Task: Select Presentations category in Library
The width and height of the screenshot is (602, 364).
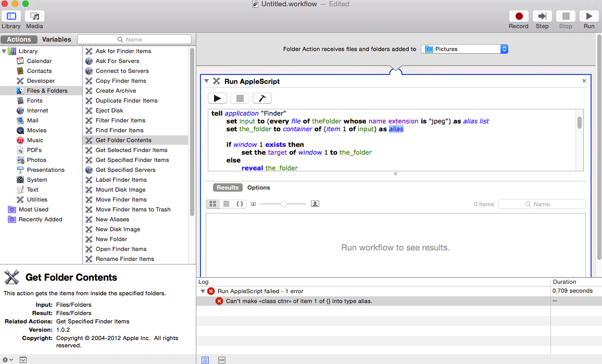Action: pyautogui.click(x=45, y=170)
